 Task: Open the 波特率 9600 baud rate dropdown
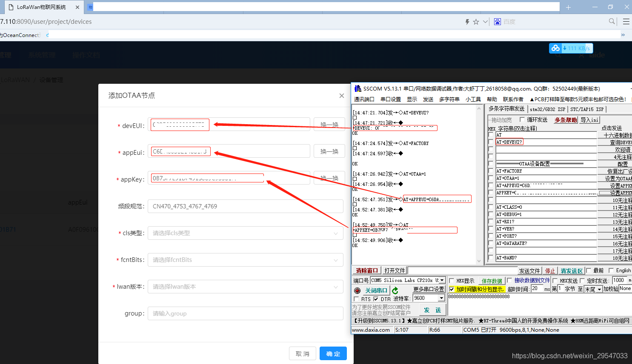click(441, 298)
